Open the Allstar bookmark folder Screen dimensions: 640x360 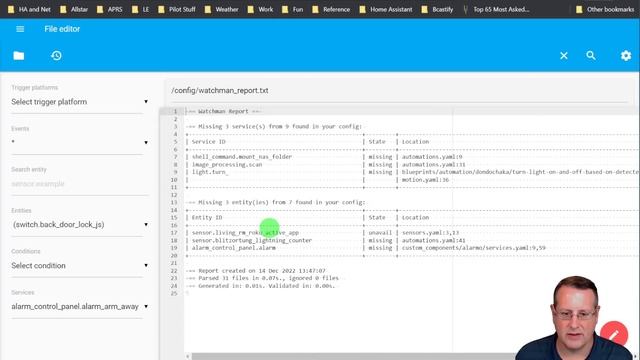click(74, 9)
